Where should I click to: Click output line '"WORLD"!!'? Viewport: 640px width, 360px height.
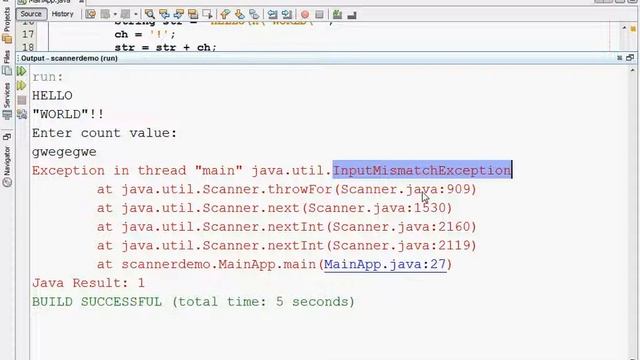point(68,114)
